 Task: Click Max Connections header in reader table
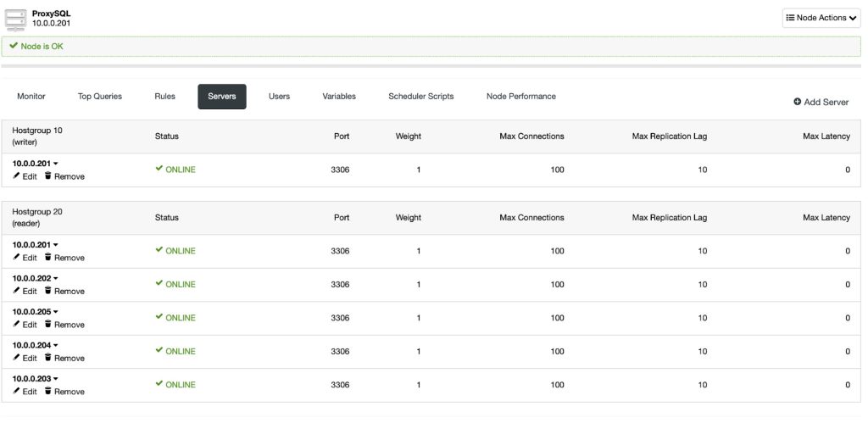(x=531, y=218)
